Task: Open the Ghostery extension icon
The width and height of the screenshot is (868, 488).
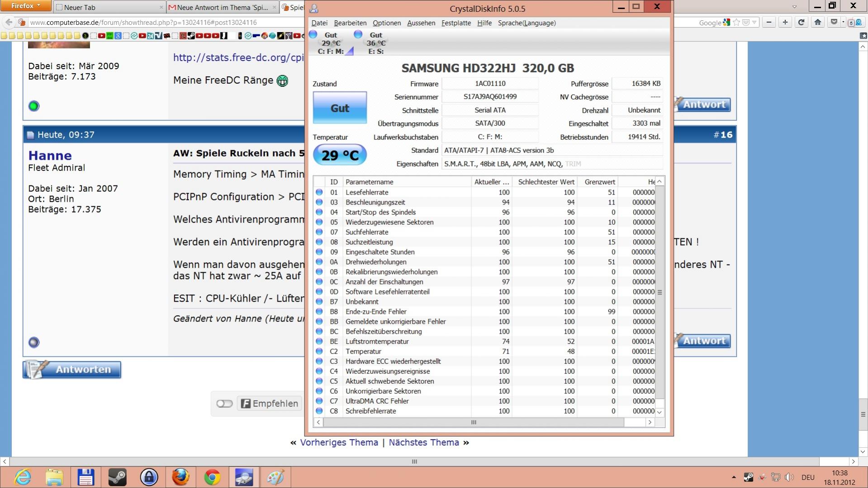Action: [858, 22]
